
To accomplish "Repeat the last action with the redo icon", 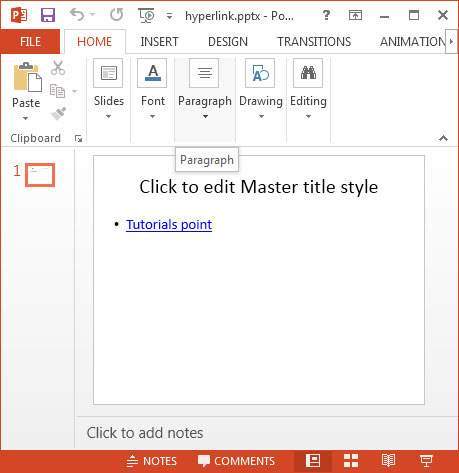I will click(116, 15).
